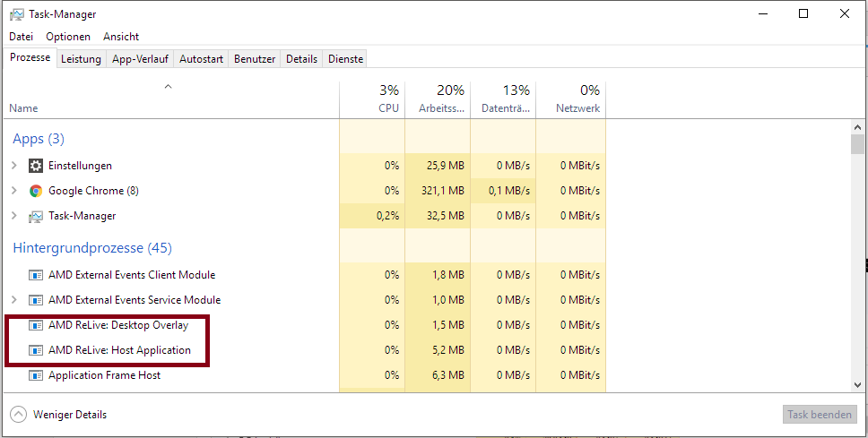Click the Google Chrome process icon
The height and width of the screenshot is (438, 868).
[36, 191]
